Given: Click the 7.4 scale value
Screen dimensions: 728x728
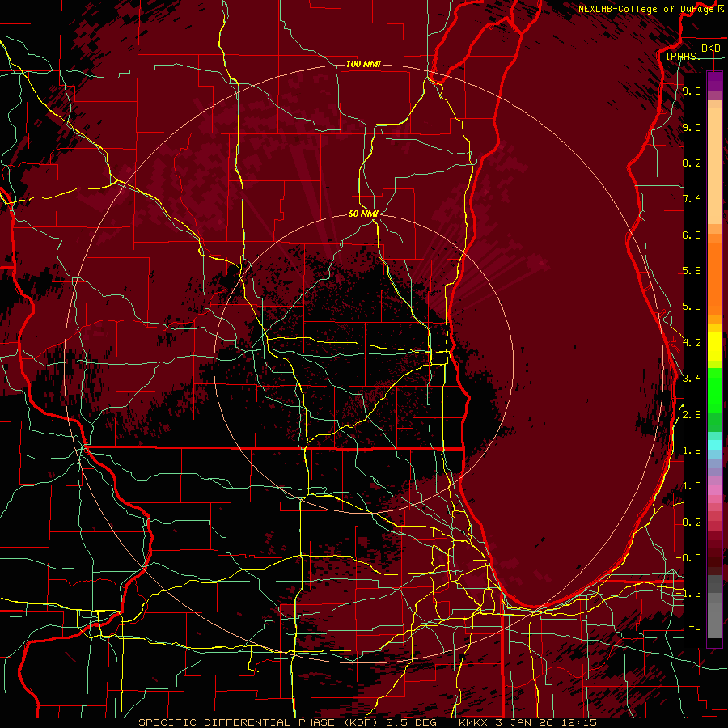Looking at the screenshot, I should 692,199.
